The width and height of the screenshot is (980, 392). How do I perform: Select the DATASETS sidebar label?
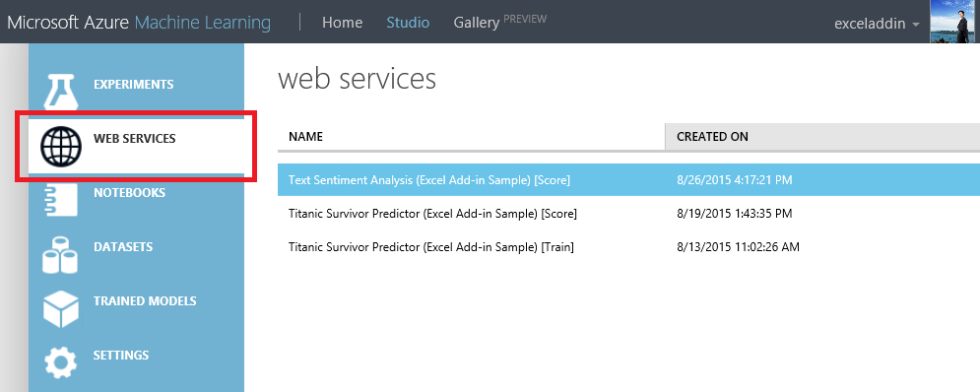pyautogui.click(x=123, y=247)
